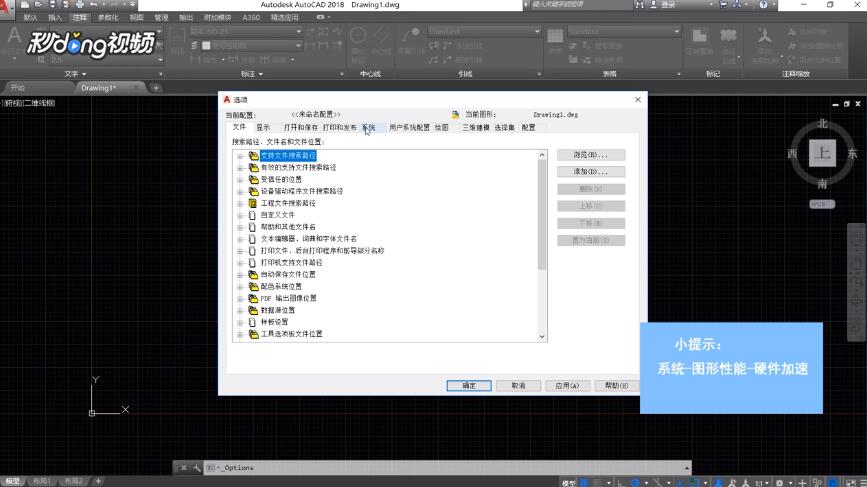Screen dimensions: 867x487
Task: Expand the 自定义文件 node
Action: [x=240, y=215]
